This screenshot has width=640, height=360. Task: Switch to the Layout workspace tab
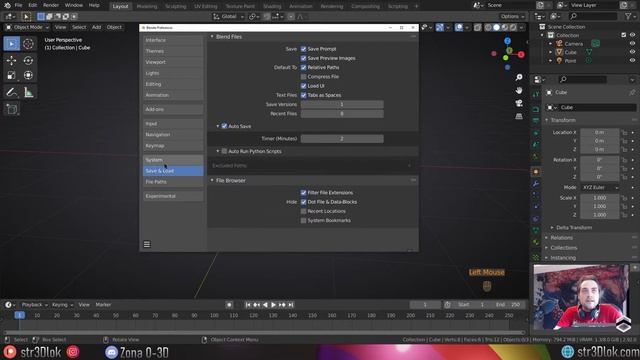point(120,6)
